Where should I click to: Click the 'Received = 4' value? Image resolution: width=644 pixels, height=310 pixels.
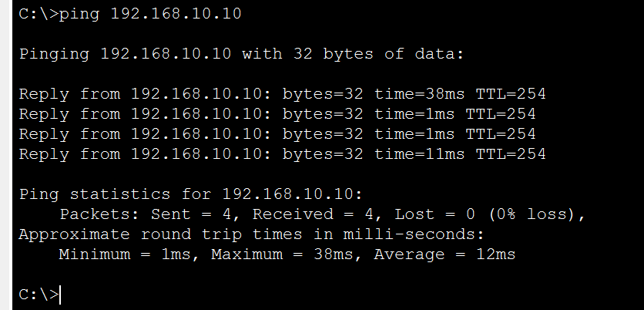pos(313,214)
